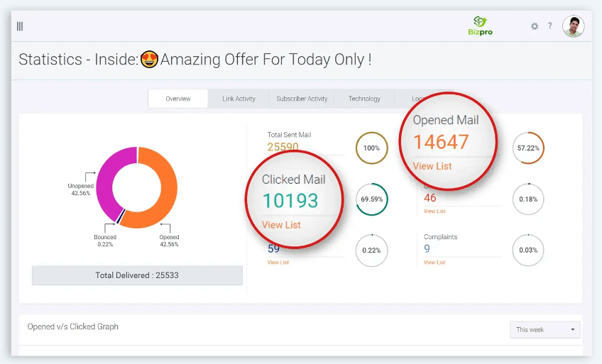Select the Technology tab
602x364 pixels.
(x=364, y=99)
